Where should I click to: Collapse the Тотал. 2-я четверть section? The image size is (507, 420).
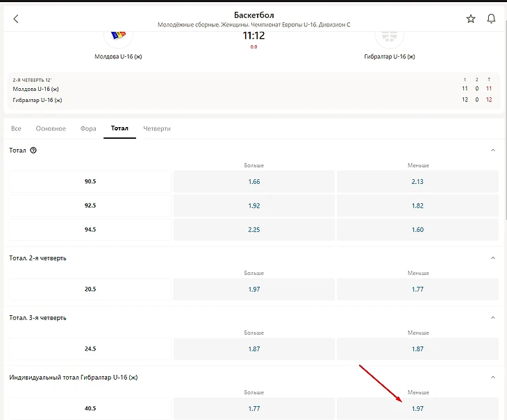[x=493, y=258]
